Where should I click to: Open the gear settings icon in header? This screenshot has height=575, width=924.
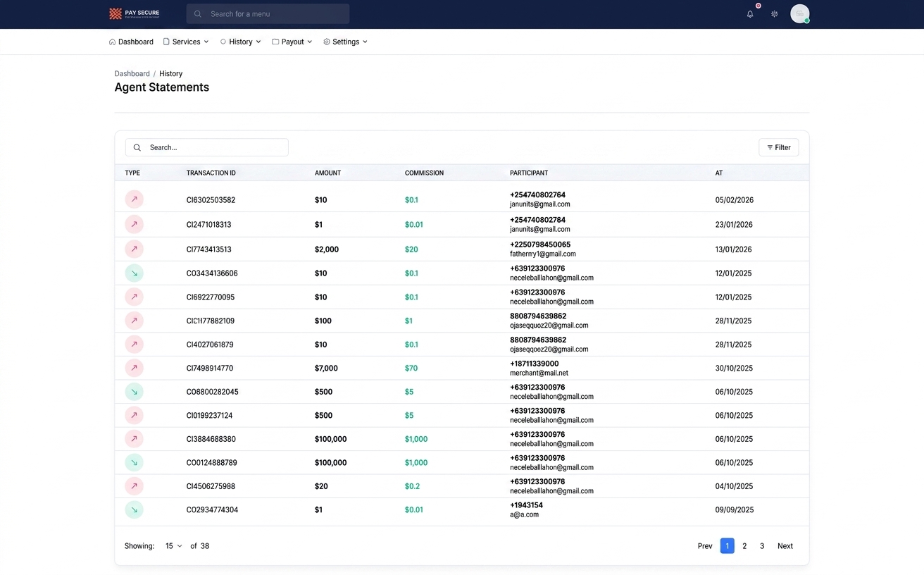[x=775, y=14]
